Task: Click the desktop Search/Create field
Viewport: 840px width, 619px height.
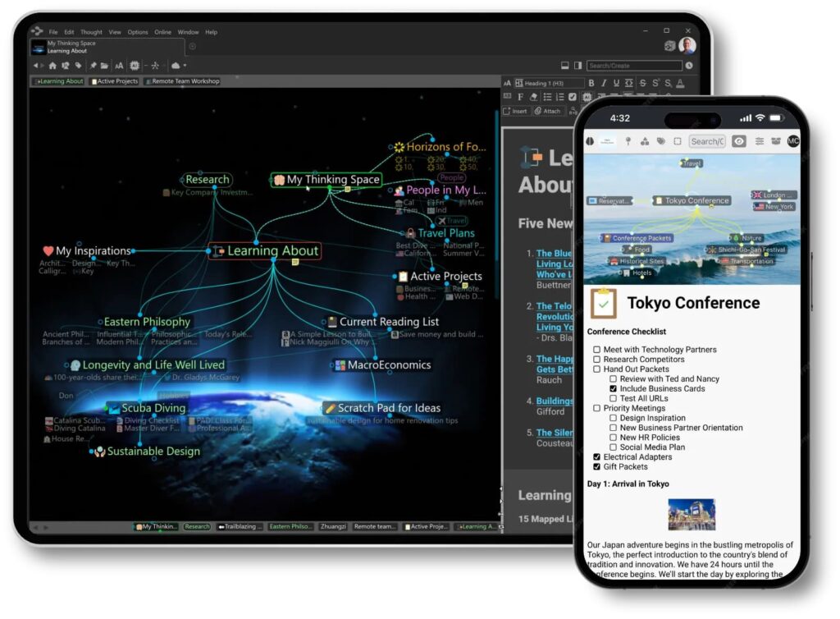Action: [633, 66]
